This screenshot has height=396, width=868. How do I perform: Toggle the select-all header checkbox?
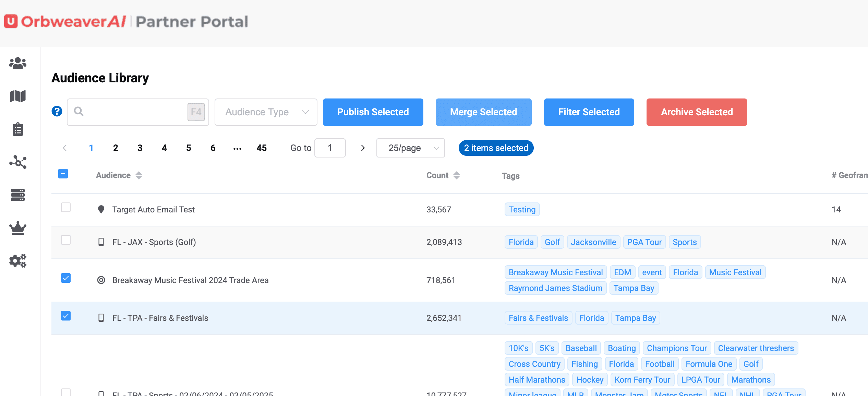[63, 174]
